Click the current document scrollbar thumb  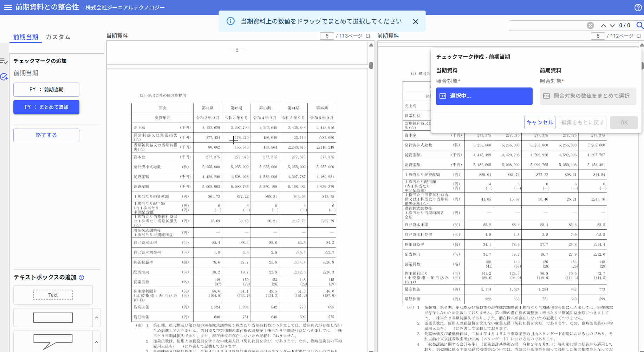[x=371, y=66]
